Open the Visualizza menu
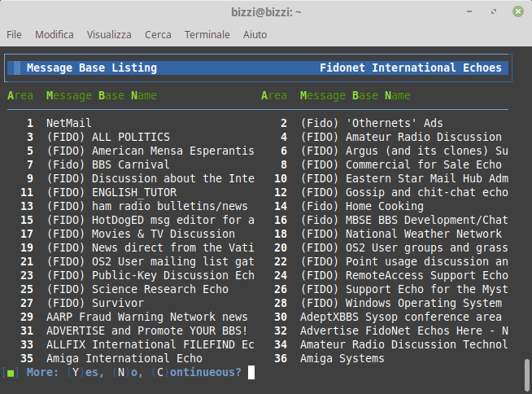This screenshot has height=394, width=532. click(x=109, y=35)
